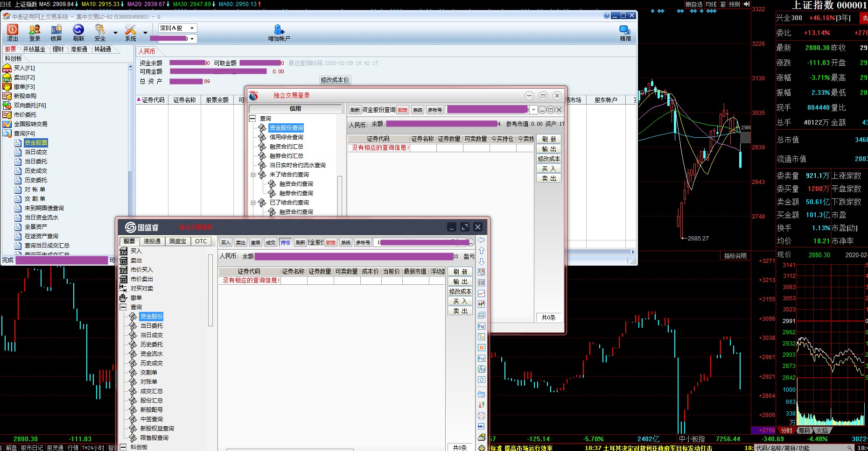Click 对买对卖 icon in 国盛睿 window
Screen dimensions: 868x451
(x=124, y=289)
